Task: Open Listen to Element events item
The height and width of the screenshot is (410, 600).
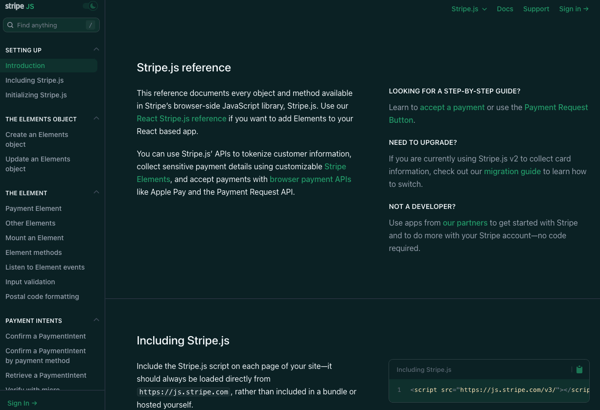Action: coord(45,267)
